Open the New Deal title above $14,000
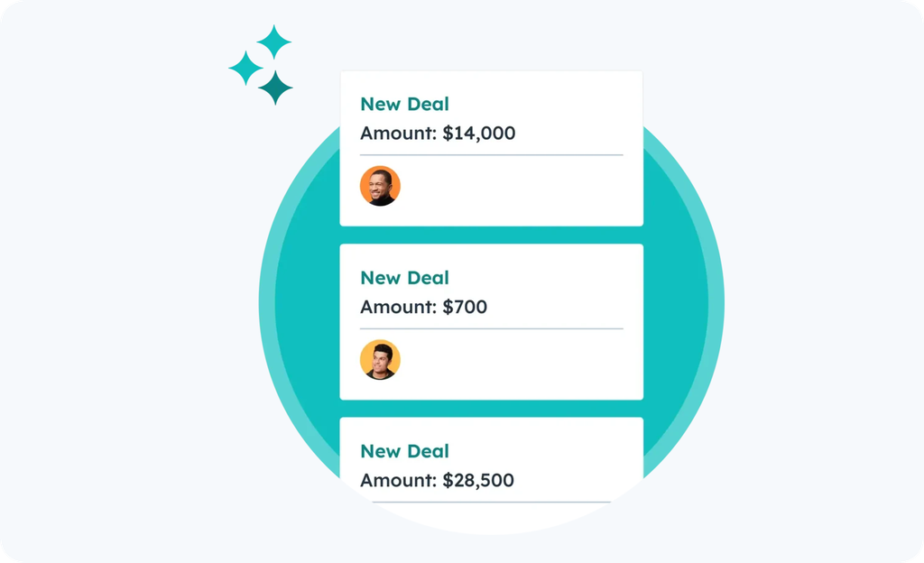 pyautogui.click(x=404, y=105)
